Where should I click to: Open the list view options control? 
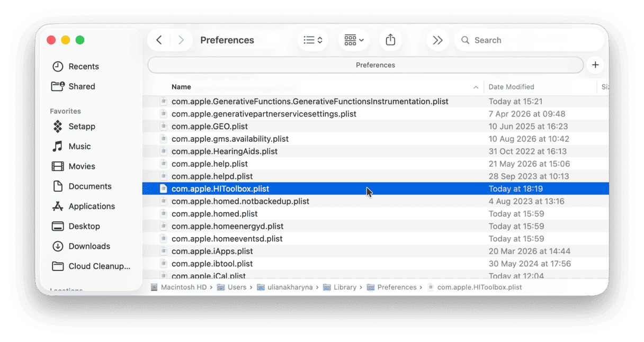coord(313,40)
